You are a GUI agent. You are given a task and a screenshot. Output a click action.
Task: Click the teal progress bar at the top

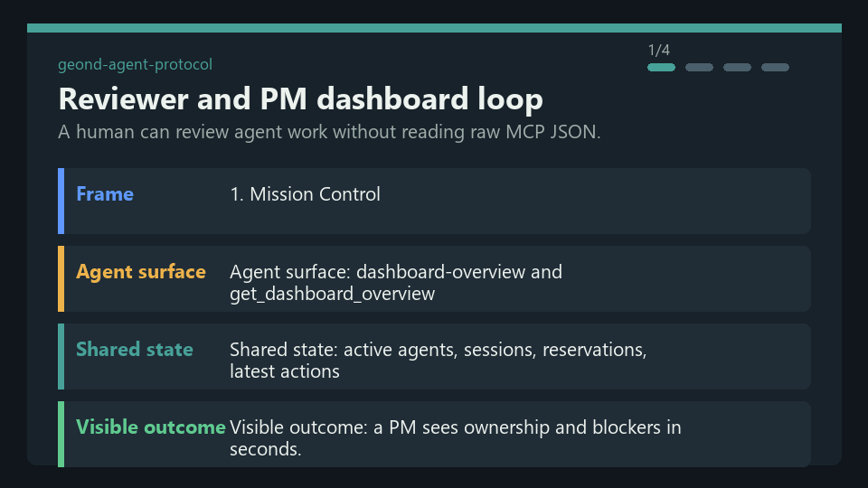pos(435,28)
